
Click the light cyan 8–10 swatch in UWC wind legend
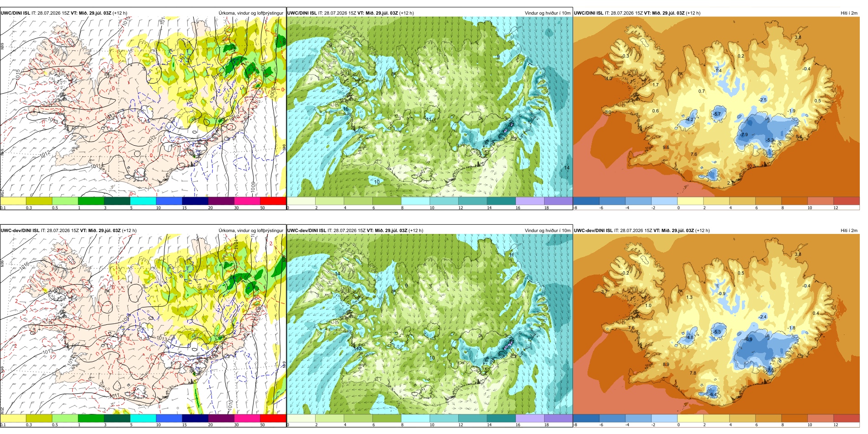pos(415,201)
